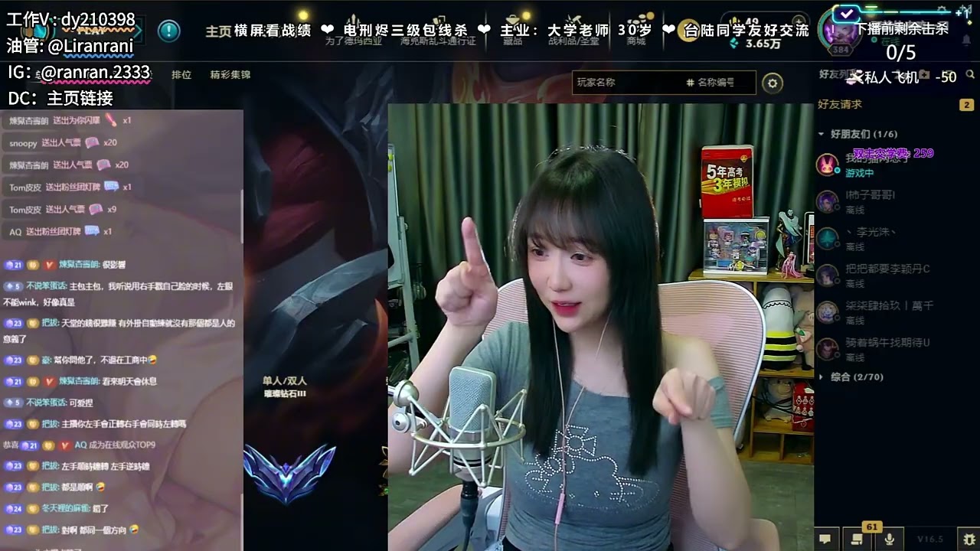Click the ranked diamond crest emblem
This screenshot has height=551, width=980.
point(289,473)
